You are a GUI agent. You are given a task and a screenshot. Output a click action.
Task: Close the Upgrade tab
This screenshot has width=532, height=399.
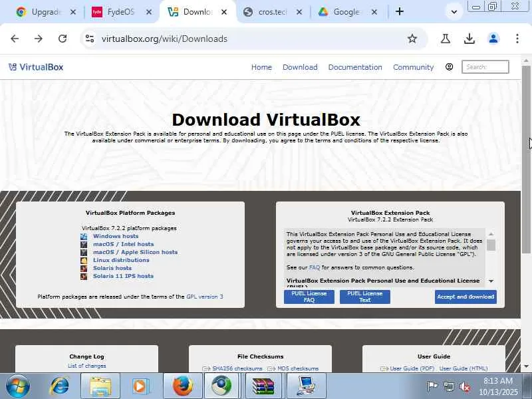(x=73, y=12)
